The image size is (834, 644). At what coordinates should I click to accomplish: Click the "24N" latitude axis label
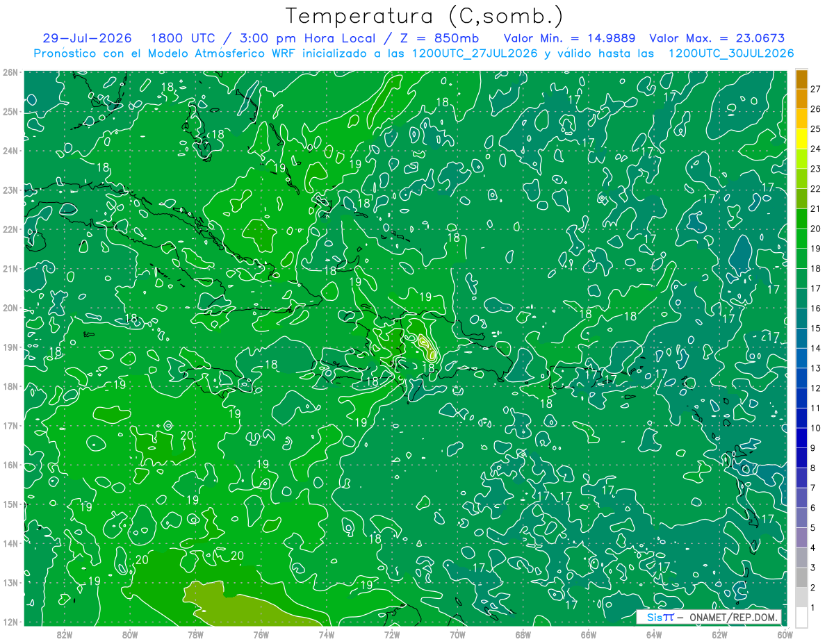pos(10,151)
